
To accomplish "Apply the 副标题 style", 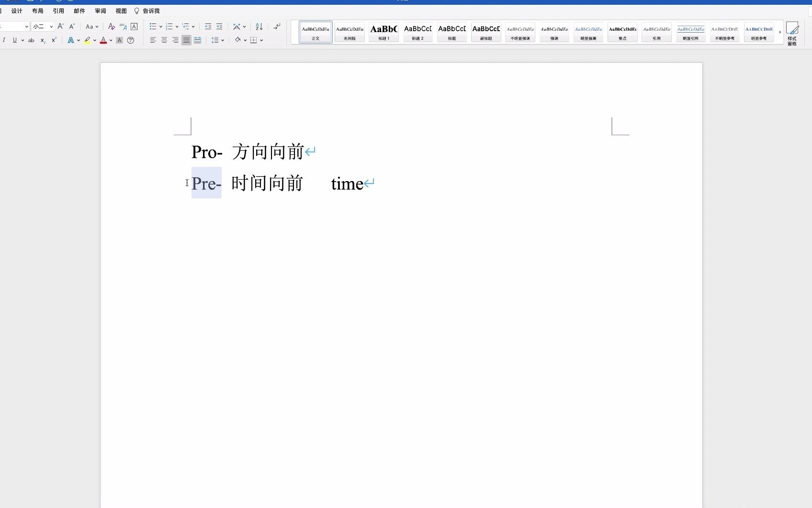I will (486, 32).
